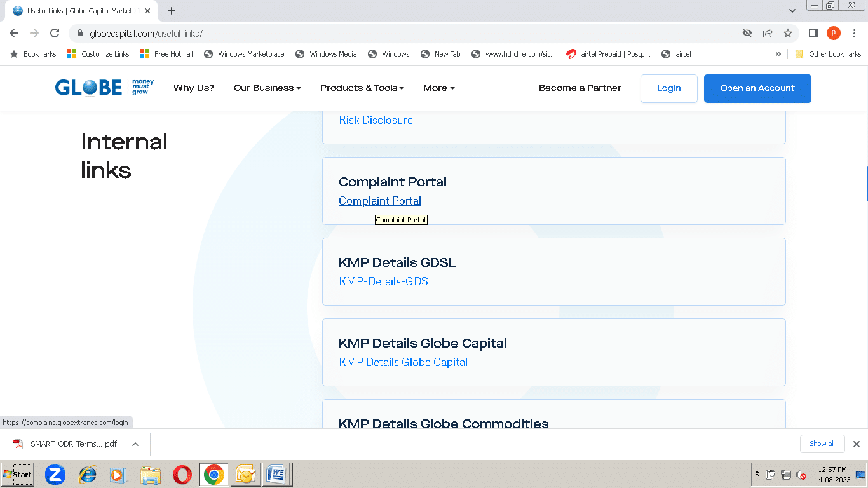Switch to Chrome taskbar icon
Viewport: 868px width, 488px height.
point(214,475)
